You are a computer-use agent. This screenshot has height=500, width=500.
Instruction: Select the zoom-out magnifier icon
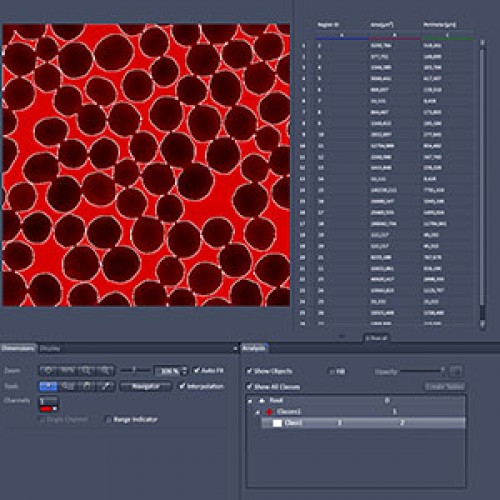pos(105,370)
